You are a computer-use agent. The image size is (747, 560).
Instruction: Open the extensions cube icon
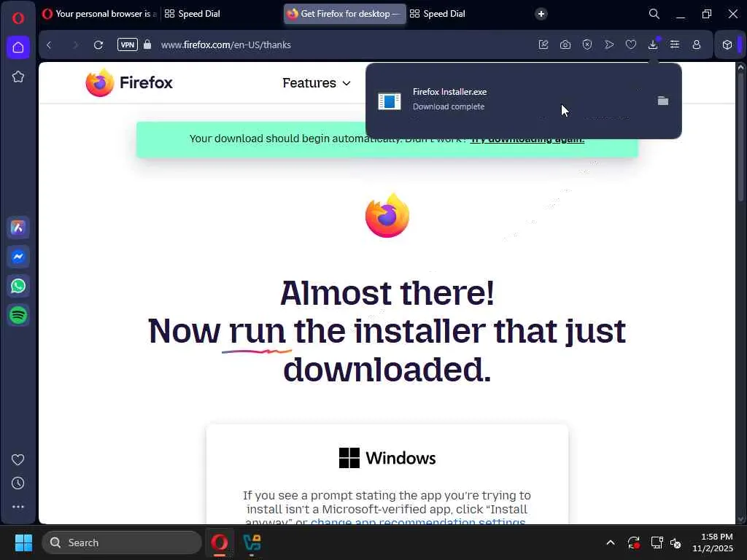coord(727,44)
